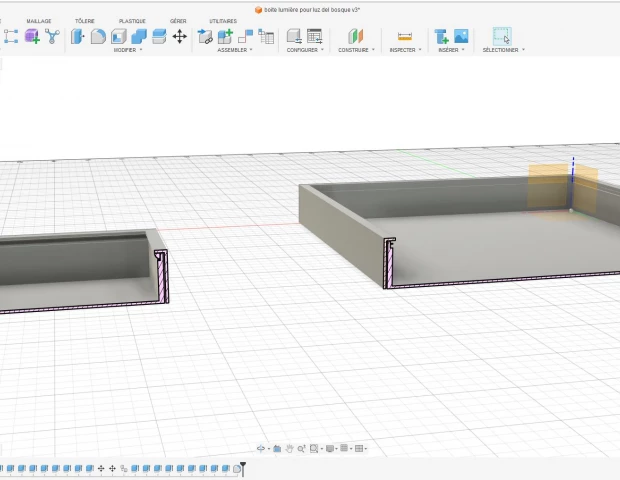Open the Plastique tab

pos(132,21)
